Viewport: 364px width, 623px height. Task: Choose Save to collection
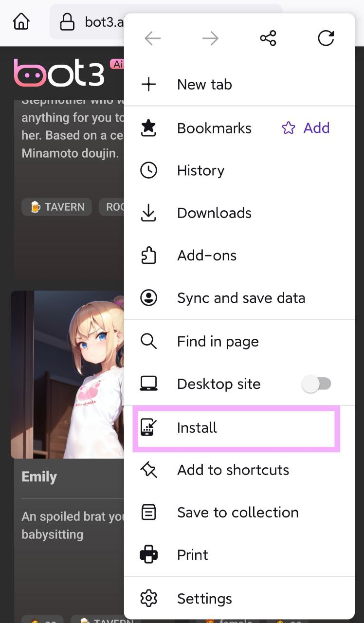tap(237, 513)
